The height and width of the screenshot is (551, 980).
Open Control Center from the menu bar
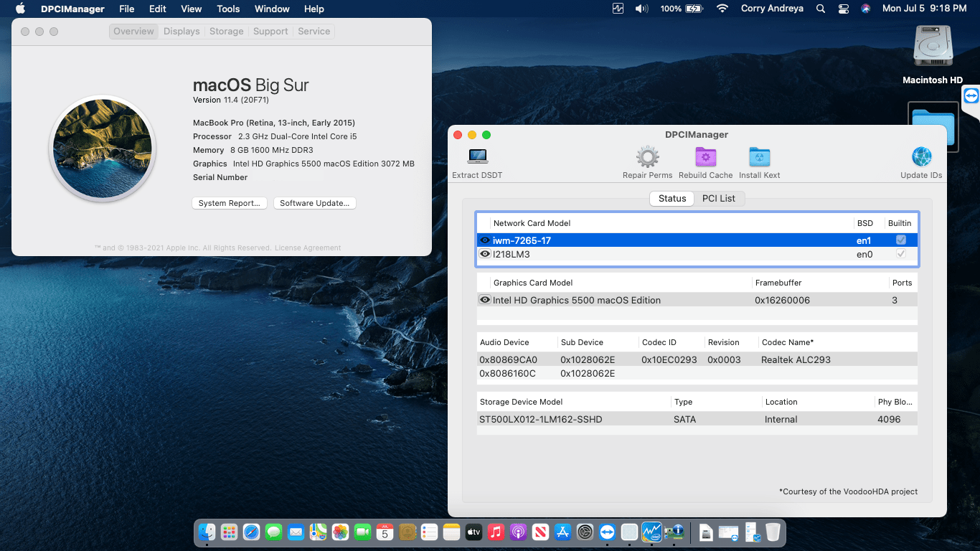pos(844,9)
